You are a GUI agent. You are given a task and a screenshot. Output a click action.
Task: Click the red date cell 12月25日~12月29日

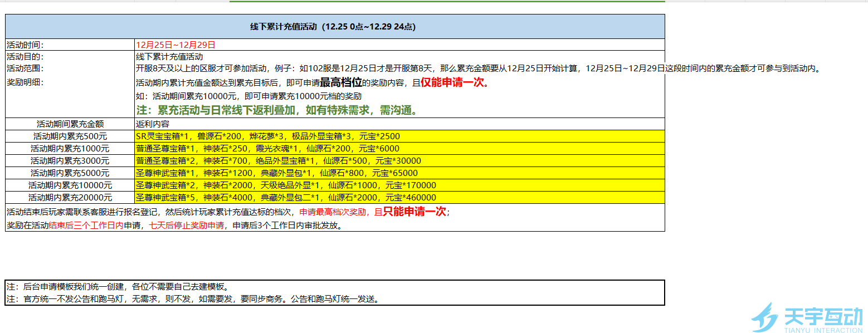(x=175, y=45)
